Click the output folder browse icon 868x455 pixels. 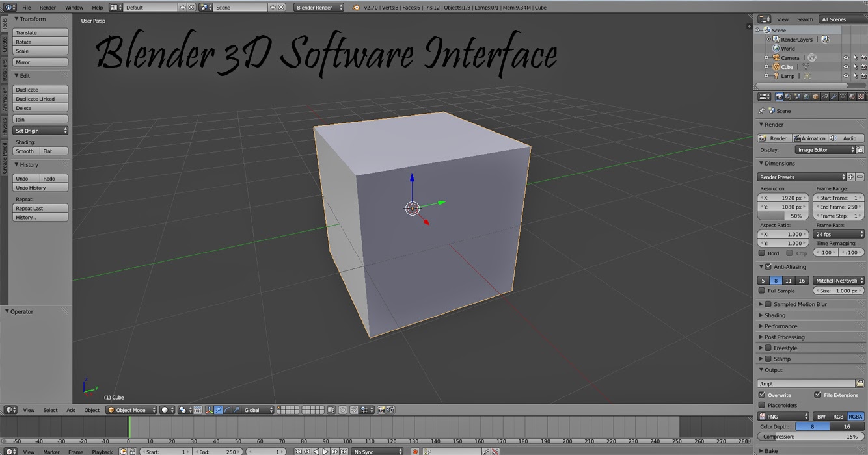click(860, 383)
